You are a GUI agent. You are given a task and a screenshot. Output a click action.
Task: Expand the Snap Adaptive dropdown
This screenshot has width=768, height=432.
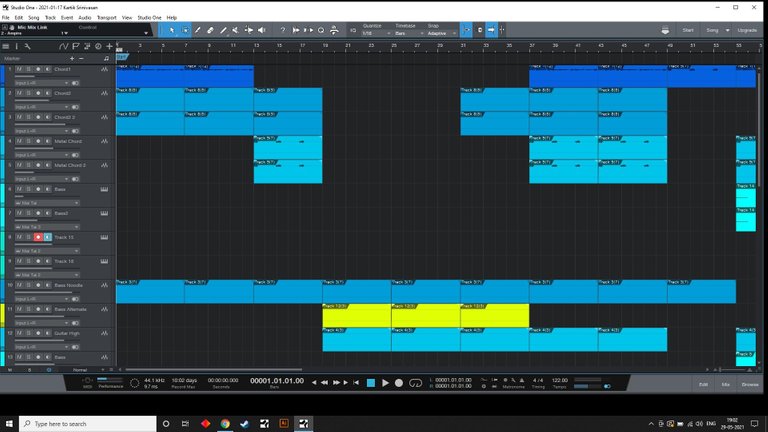point(439,33)
